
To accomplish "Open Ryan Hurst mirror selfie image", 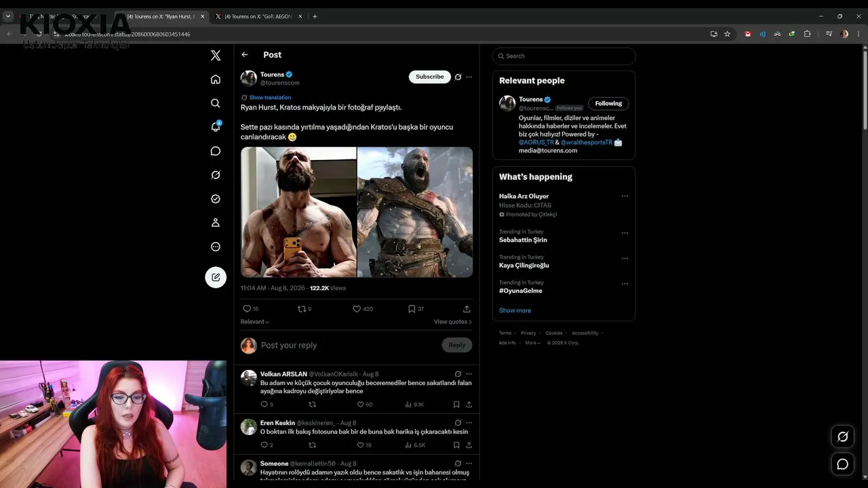I will pyautogui.click(x=298, y=212).
